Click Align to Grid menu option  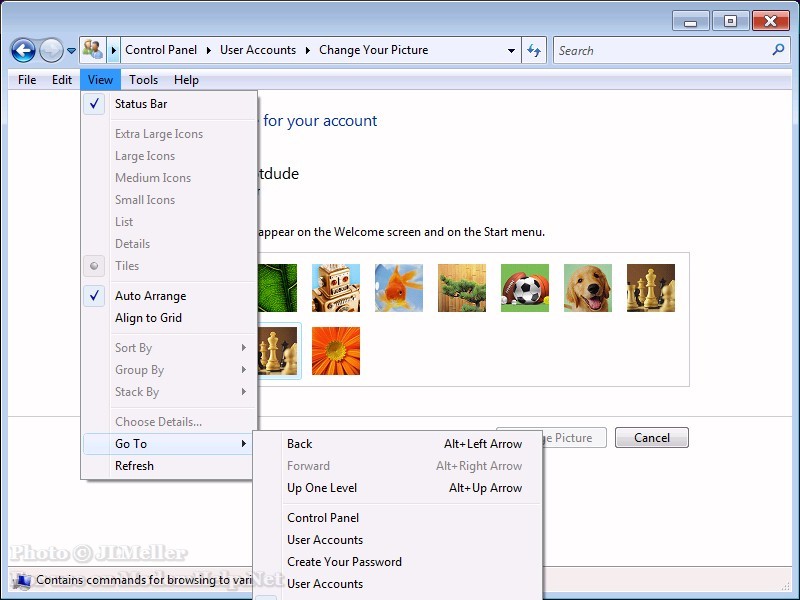(x=148, y=318)
